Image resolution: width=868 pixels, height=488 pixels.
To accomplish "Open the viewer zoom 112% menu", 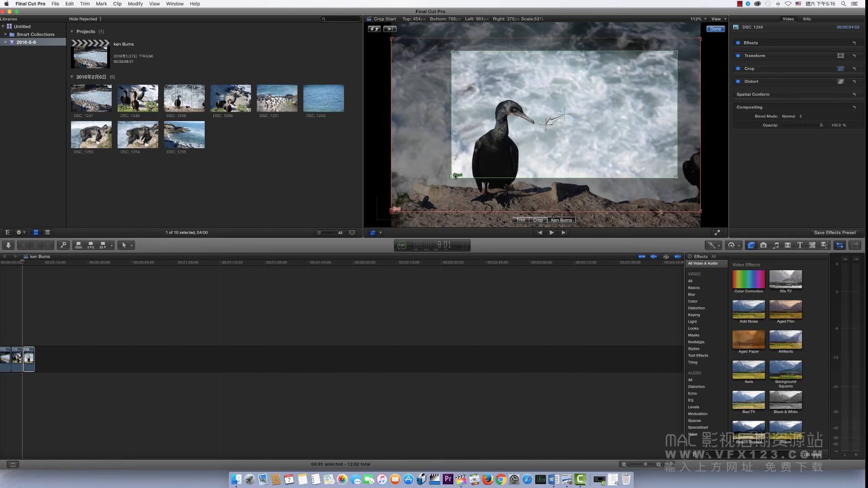I will tap(698, 19).
